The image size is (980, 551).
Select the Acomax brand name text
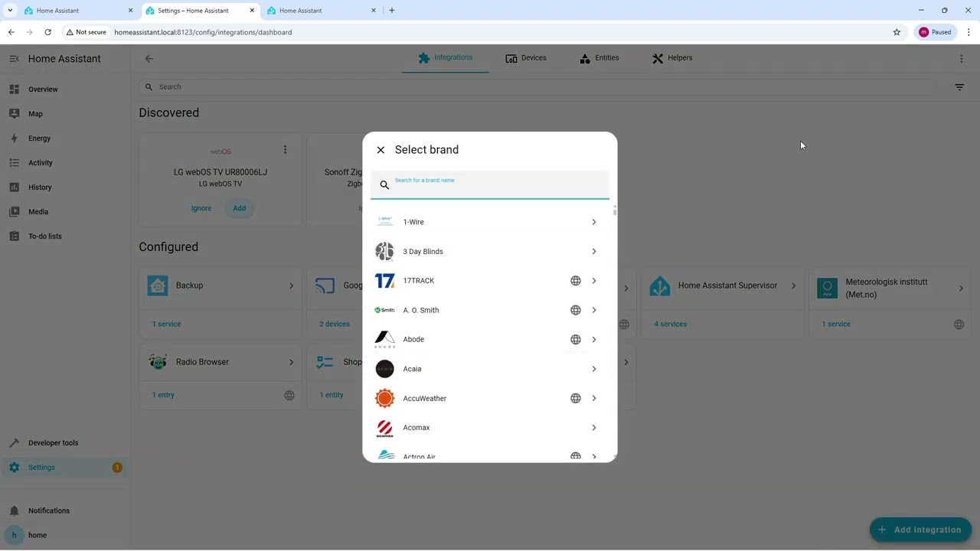click(416, 428)
